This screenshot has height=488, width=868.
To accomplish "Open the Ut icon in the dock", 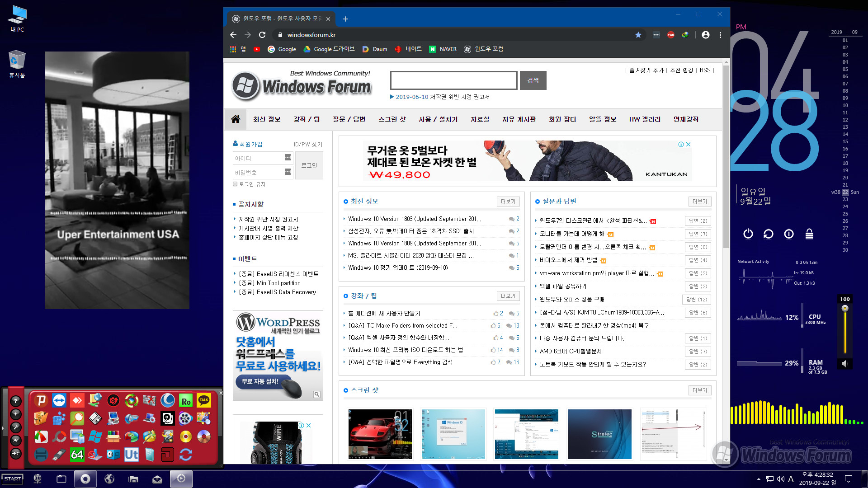I will pos(132,455).
